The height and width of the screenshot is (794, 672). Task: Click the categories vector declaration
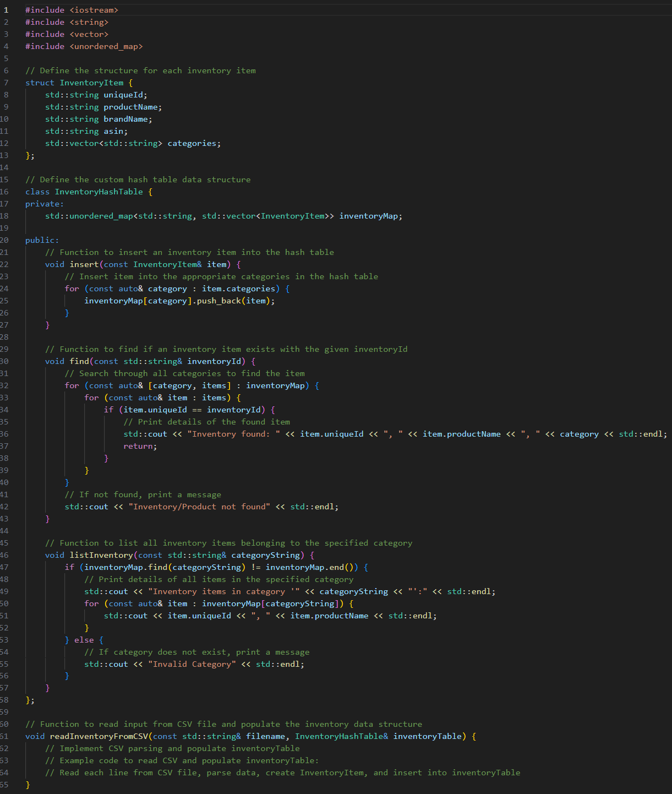click(193, 143)
